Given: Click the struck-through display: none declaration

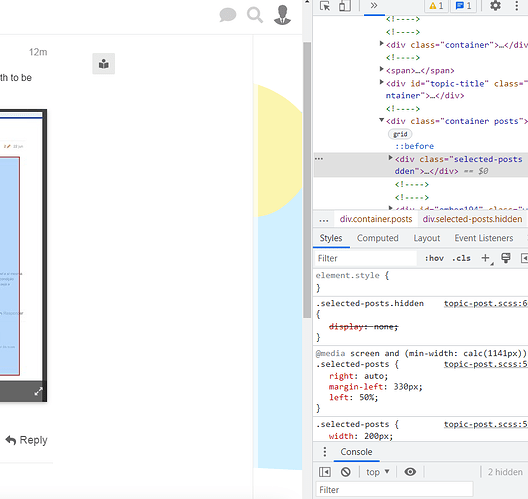Looking at the screenshot, I should click(x=363, y=327).
